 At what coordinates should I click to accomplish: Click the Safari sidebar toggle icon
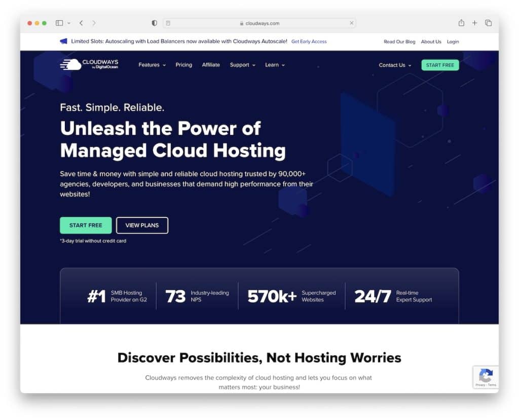(59, 23)
